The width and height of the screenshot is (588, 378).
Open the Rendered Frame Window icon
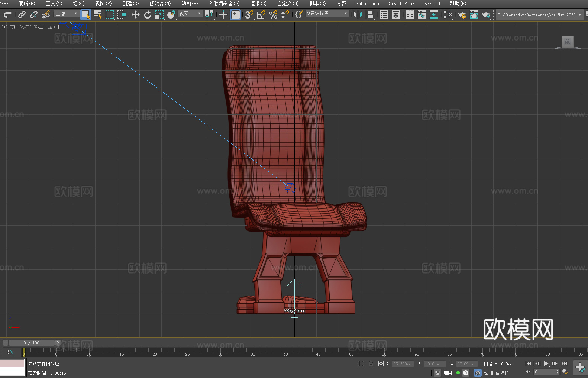coord(474,14)
